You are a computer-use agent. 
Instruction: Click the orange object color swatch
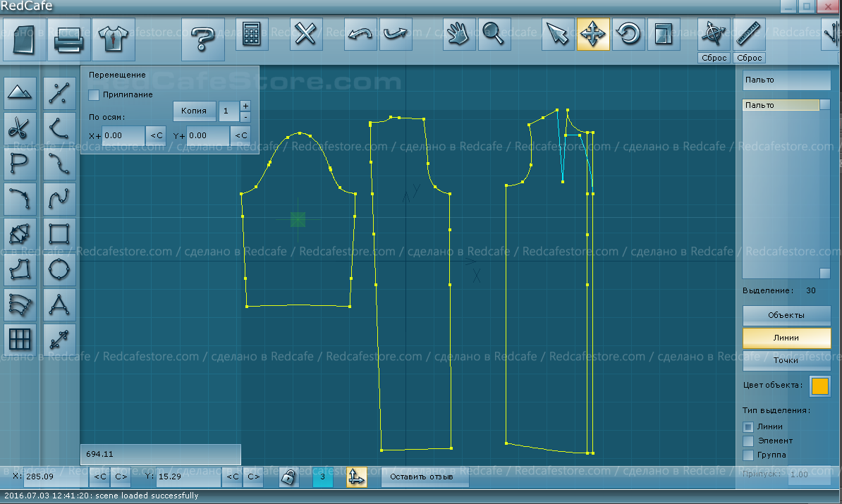[x=820, y=386]
